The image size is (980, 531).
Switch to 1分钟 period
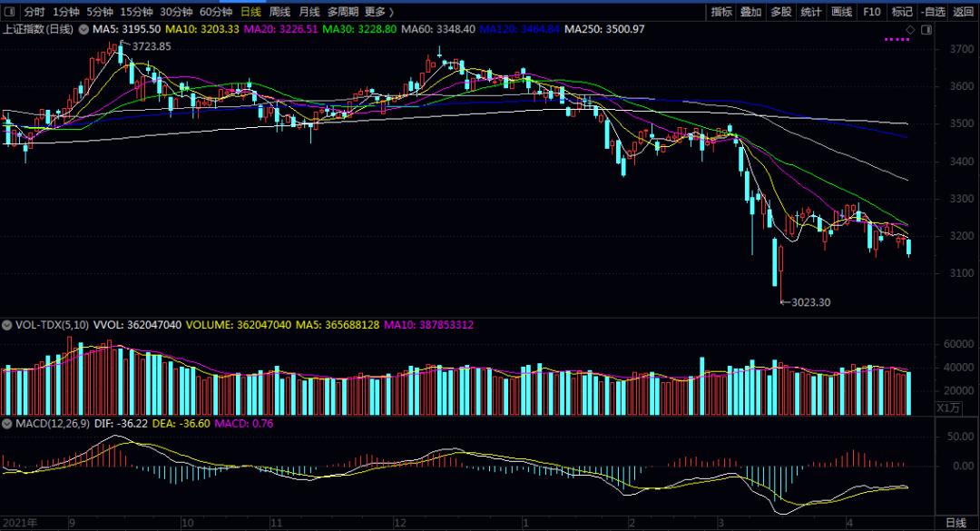click(66, 12)
